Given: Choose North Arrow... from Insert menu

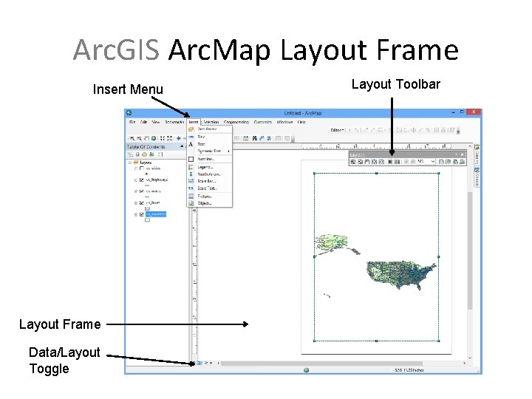Looking at the screenshot, I should [209, 174].
